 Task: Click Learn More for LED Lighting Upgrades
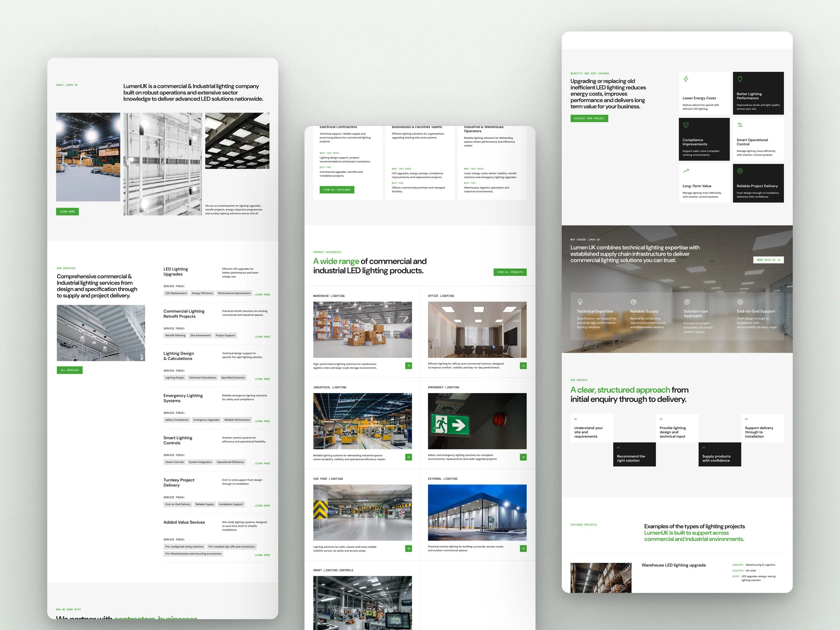pos(262,295)
